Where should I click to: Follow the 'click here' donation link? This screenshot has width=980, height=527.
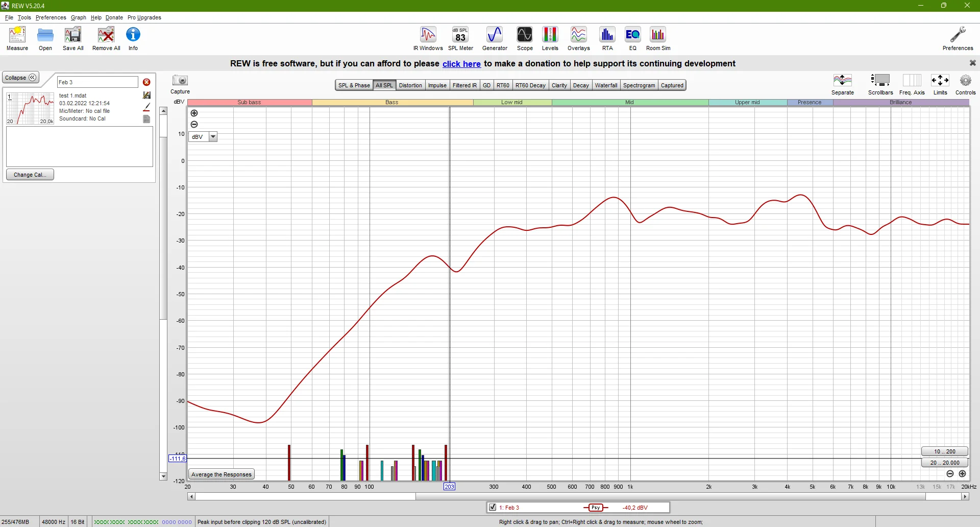[461, 64]
